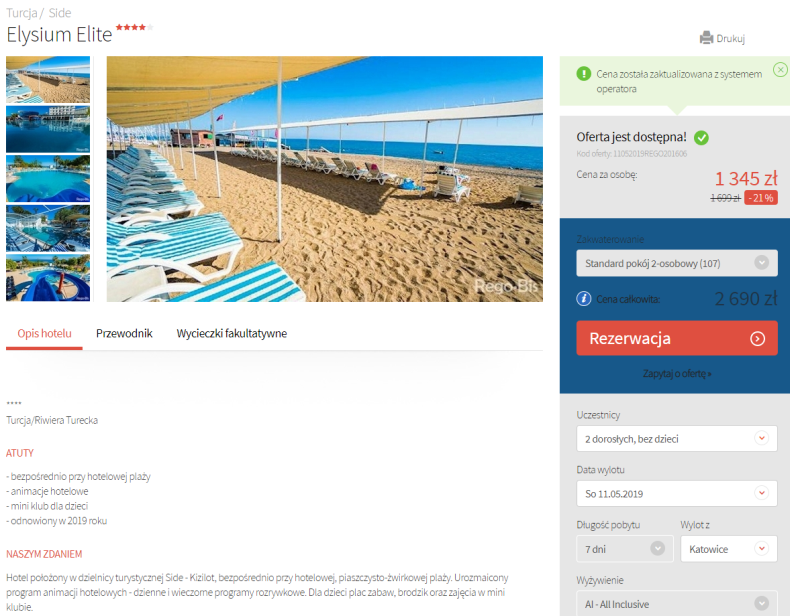This screenshot has height=616, width=790.
Task: Click the green offer available checkmark
Action: coord(701,138)
